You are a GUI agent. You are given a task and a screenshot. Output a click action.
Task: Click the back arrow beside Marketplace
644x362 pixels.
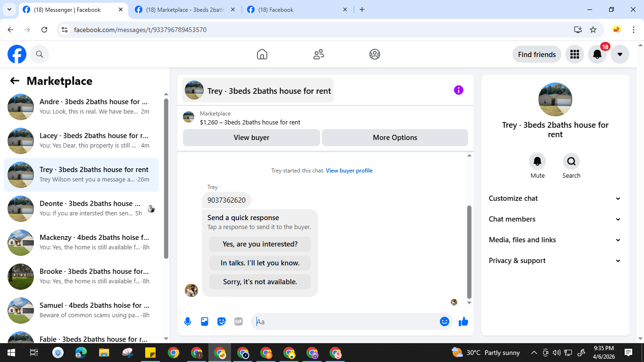(x=15, y=81)
